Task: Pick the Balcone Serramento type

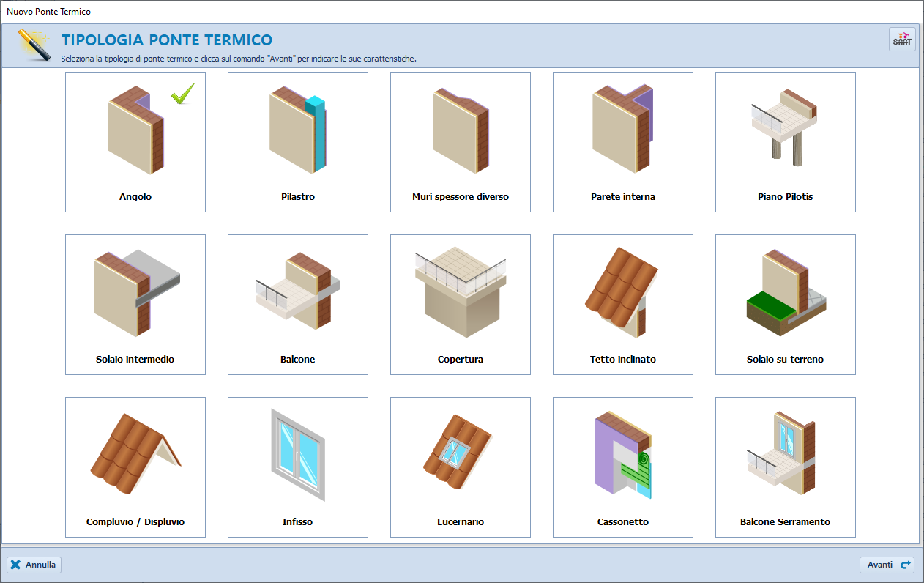Action: (x=786, y=467)
